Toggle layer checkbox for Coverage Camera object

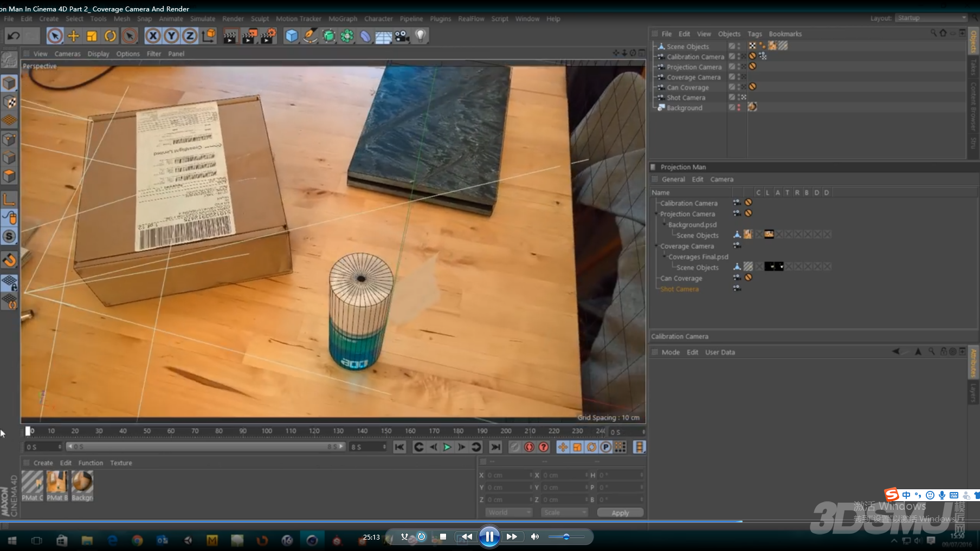click(732, 77)
